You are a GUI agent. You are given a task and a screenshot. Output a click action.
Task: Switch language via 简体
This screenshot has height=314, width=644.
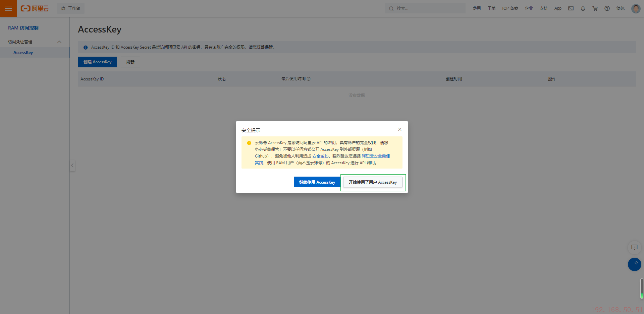click(621, 8)
